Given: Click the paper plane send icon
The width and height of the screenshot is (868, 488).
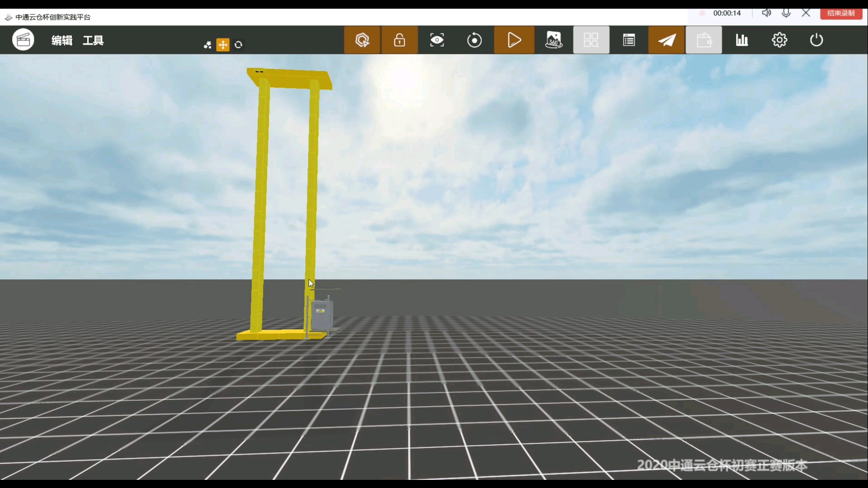Looking at the screenshot, I should (666, 40).
